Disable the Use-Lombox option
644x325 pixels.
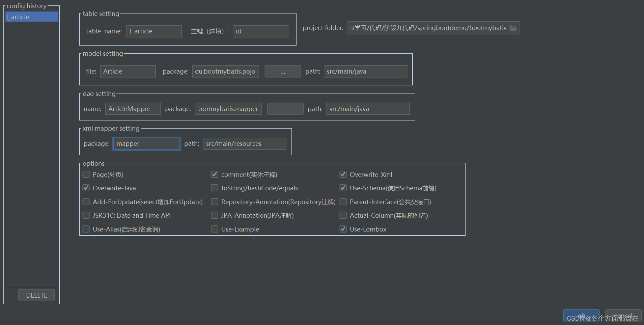pos(343,229)
